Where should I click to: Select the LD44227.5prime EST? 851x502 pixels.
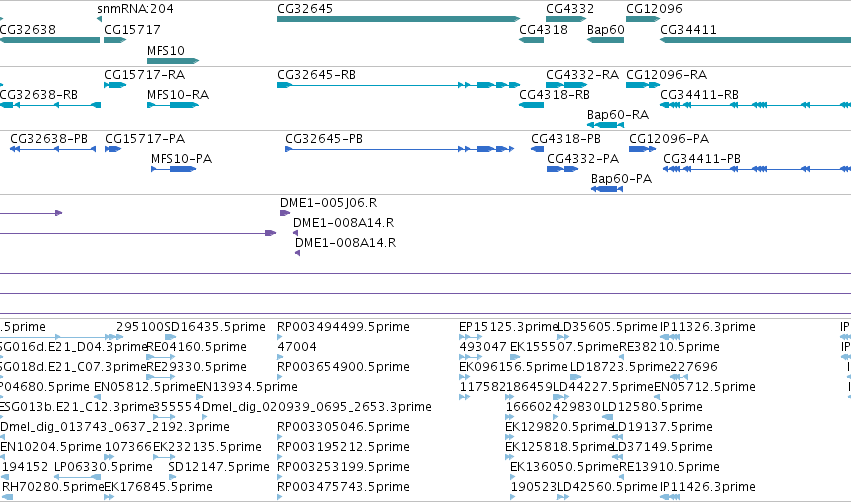tap(562, 397)
